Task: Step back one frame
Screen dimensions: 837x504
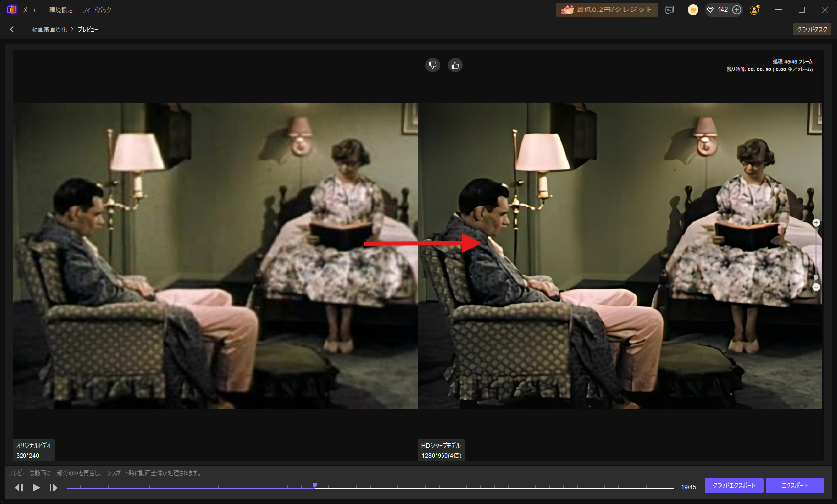Action: tap(19, 487)
